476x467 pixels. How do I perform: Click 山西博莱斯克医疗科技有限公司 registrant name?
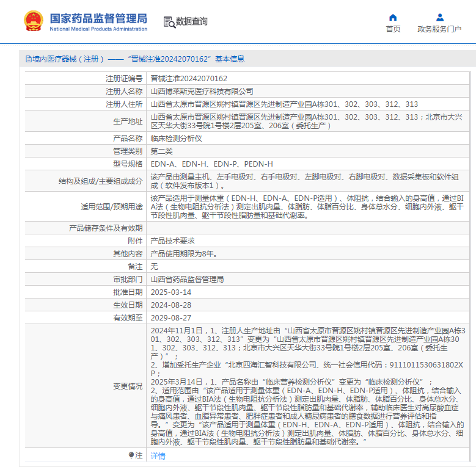(202, 92)
